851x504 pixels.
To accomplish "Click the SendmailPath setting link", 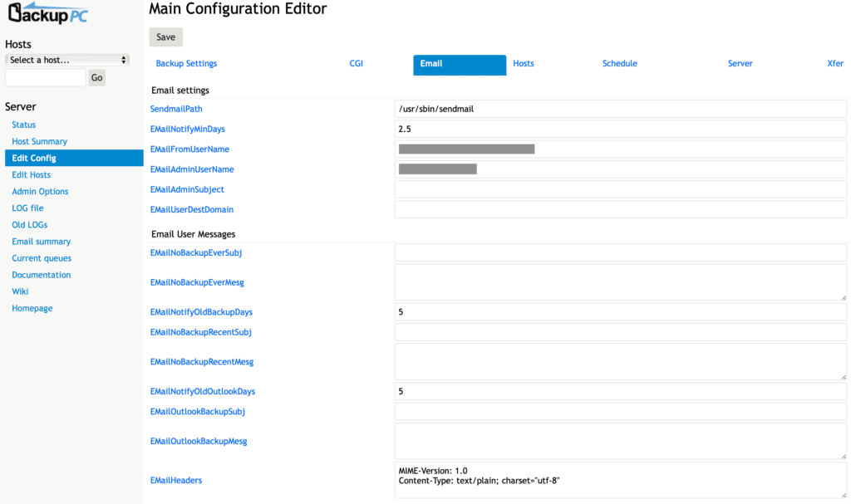I will [x=176, y=109].
